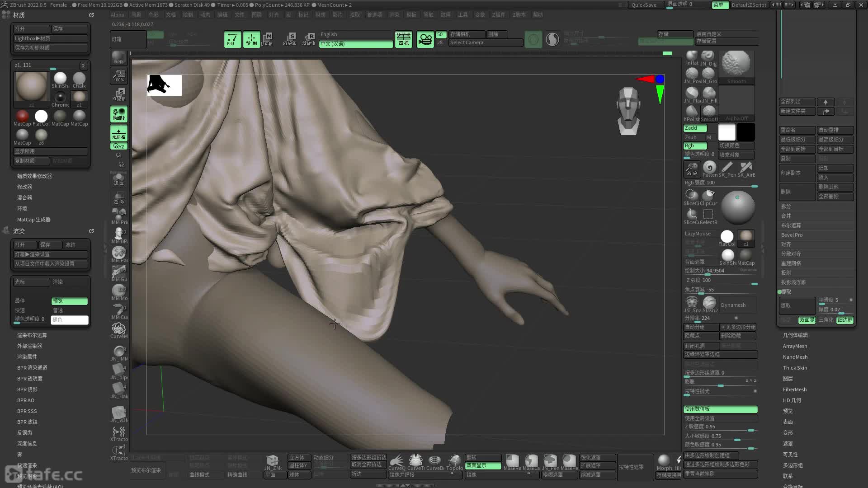Expand the NanoMesh section
The width and height of the screenshot is (868, 488).
795,357
